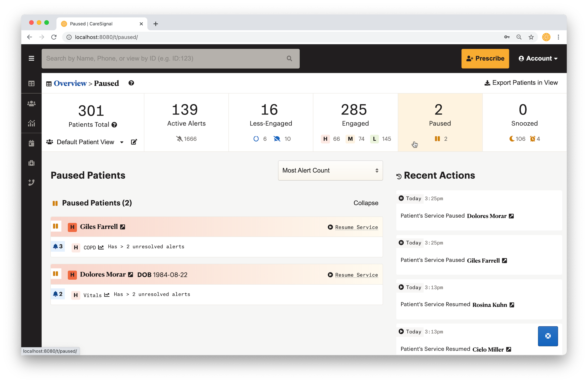The image size is (588, 383).
Task: Click the browser back arrow
Action: pos(29,37)
